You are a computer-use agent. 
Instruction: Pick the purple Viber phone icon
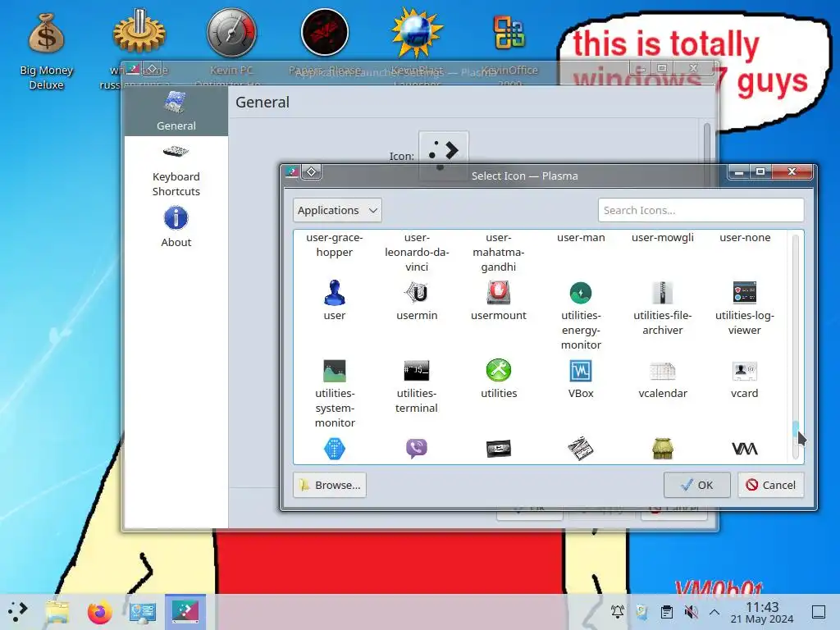(416, 449)
